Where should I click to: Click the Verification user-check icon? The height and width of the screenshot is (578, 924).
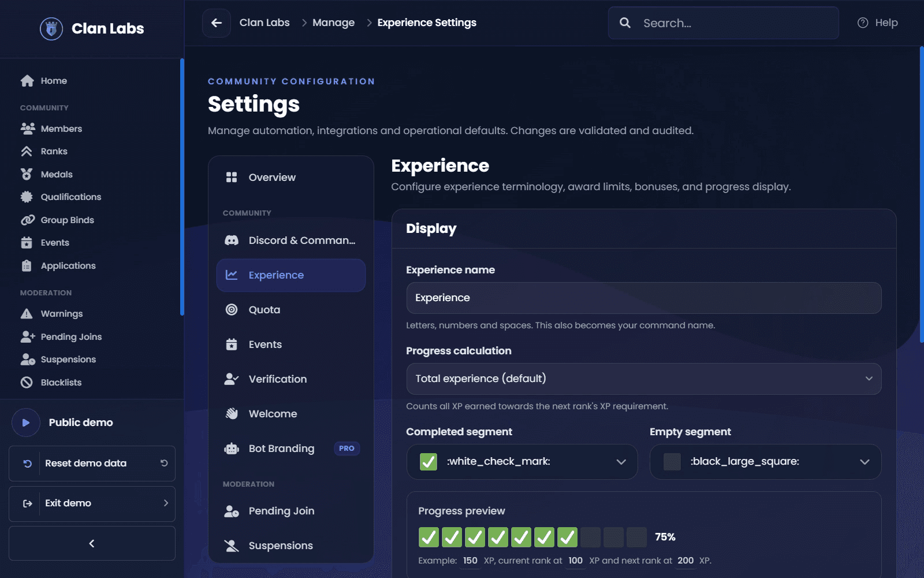click(232, 379)
